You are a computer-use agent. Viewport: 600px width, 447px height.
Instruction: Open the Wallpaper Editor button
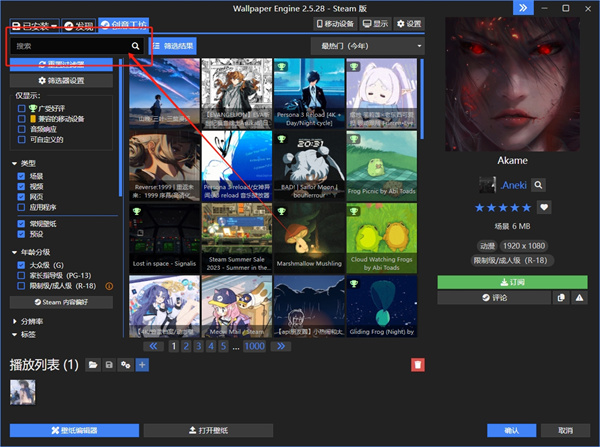(x=74, y=430)
